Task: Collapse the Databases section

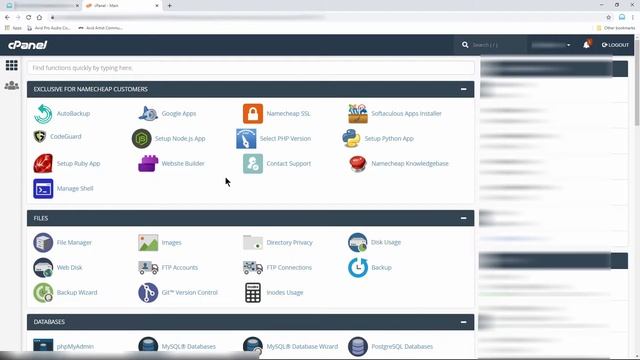Action: coord(463,322)
